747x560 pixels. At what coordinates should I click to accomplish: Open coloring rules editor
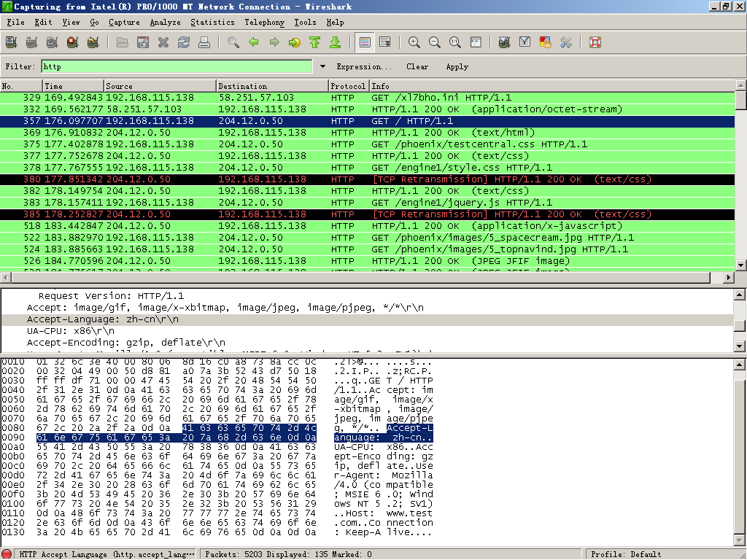click(546, 42)
